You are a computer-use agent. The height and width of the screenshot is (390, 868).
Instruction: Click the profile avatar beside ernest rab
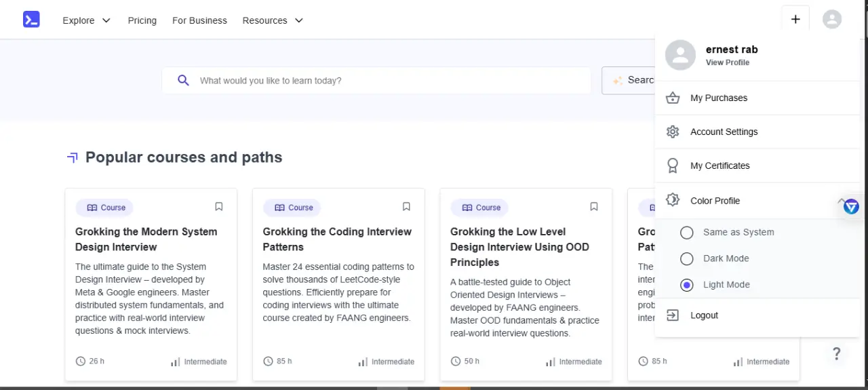[x=680, y=55]
